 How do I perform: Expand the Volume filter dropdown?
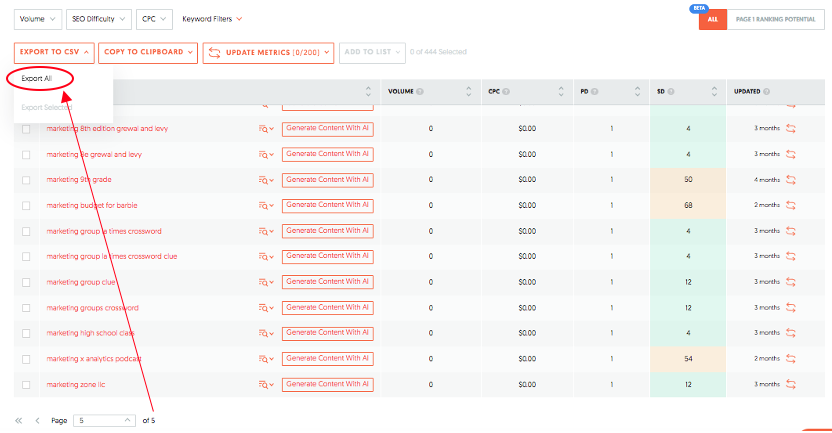[x=34, y=19]
